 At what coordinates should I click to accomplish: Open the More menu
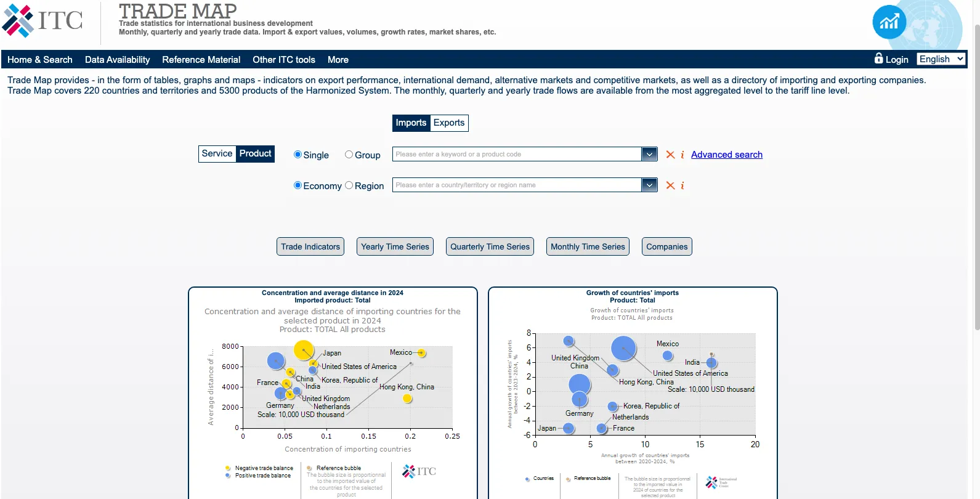click(x=338, y=60)
